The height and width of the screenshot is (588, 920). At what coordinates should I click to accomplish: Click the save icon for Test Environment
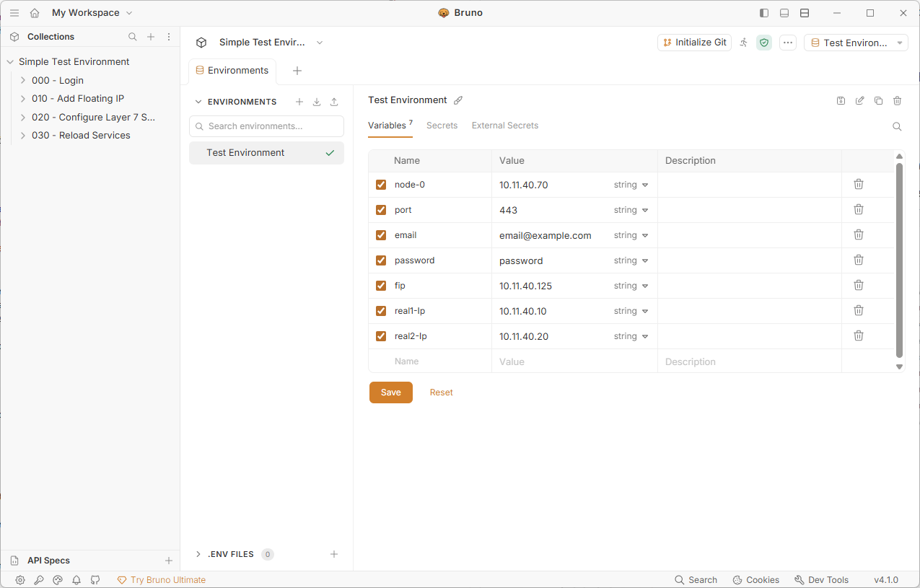tap(841, 101)
